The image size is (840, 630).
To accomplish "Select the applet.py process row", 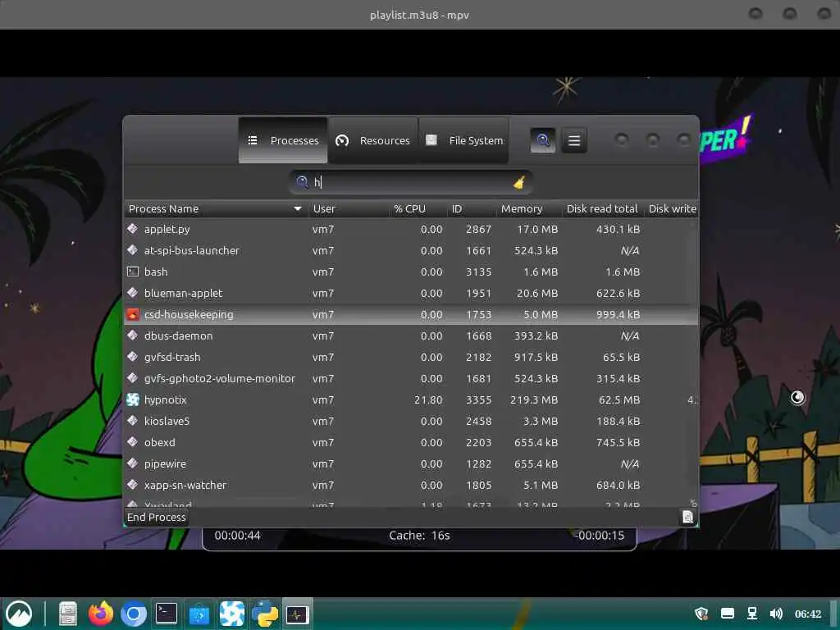I will [x=411, y=230].
